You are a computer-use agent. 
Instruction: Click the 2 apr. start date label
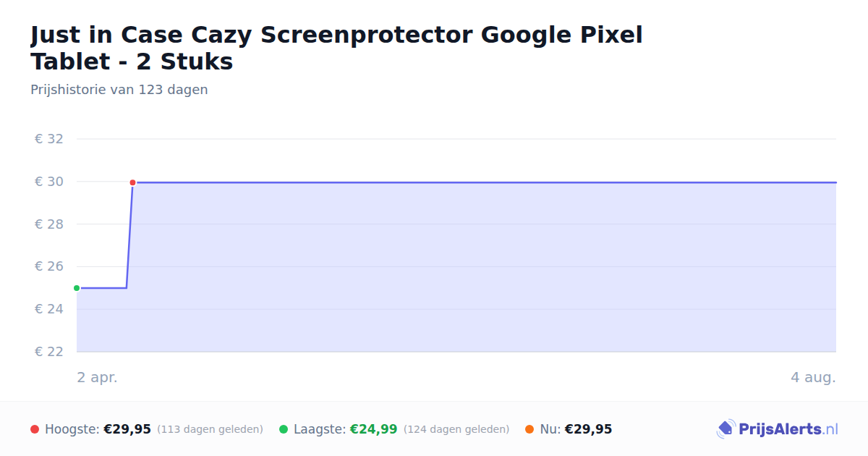pyautogui.click(x=97, y=377)
